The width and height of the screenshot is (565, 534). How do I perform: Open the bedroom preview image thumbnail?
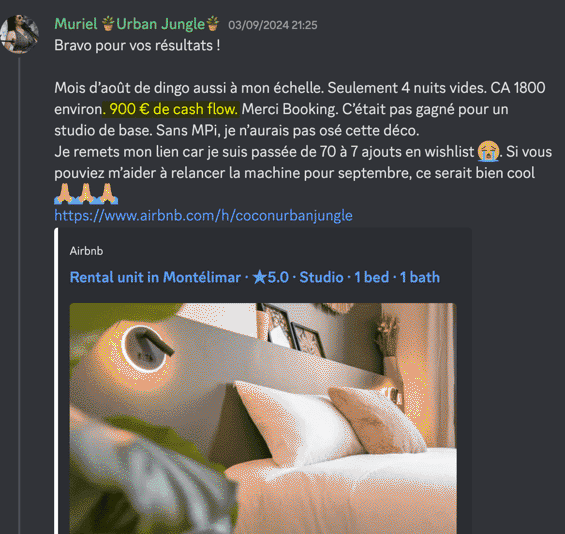point(263,418)
